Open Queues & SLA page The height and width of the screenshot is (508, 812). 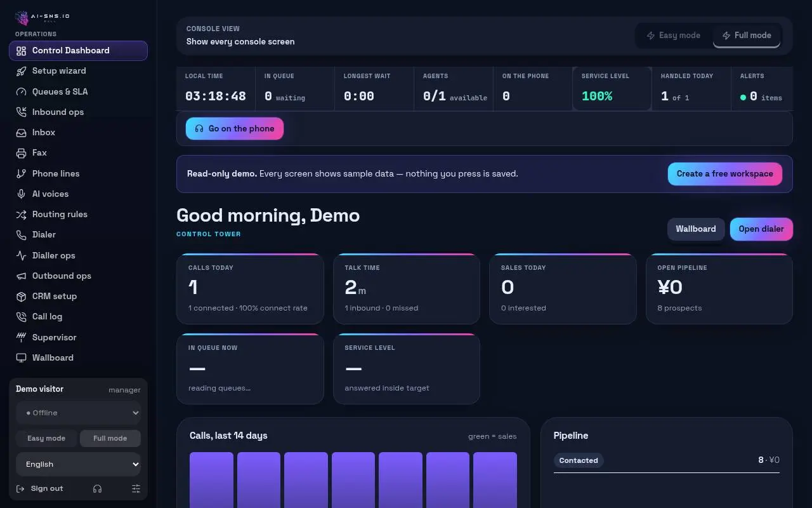click(x=78, y=91)
